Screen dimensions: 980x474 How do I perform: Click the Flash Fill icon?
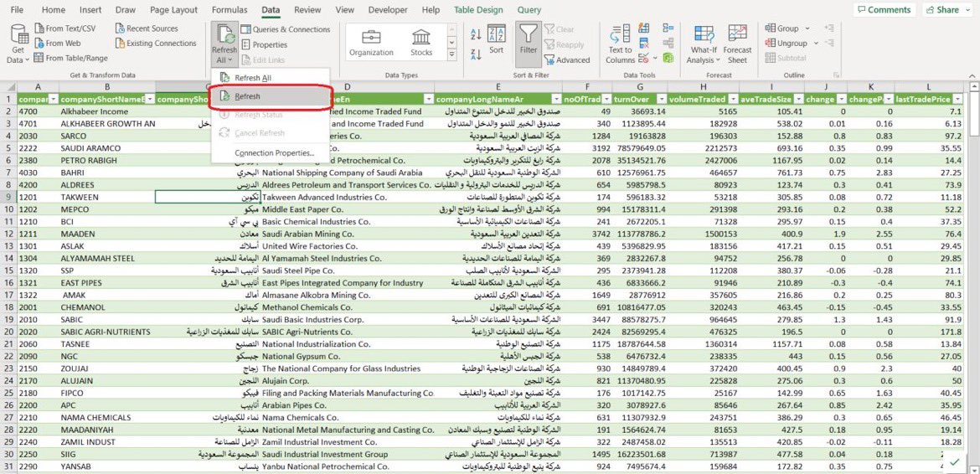click(643, 28)
